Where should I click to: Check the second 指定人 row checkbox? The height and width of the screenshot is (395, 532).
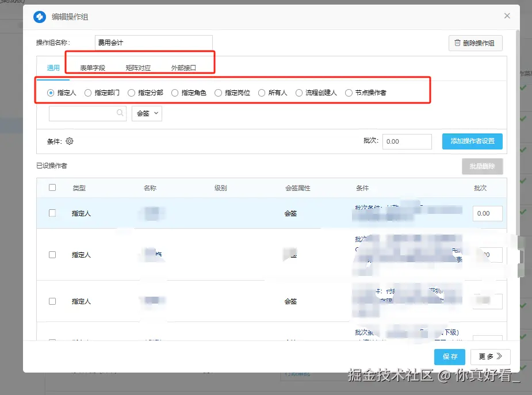point(52,255)
